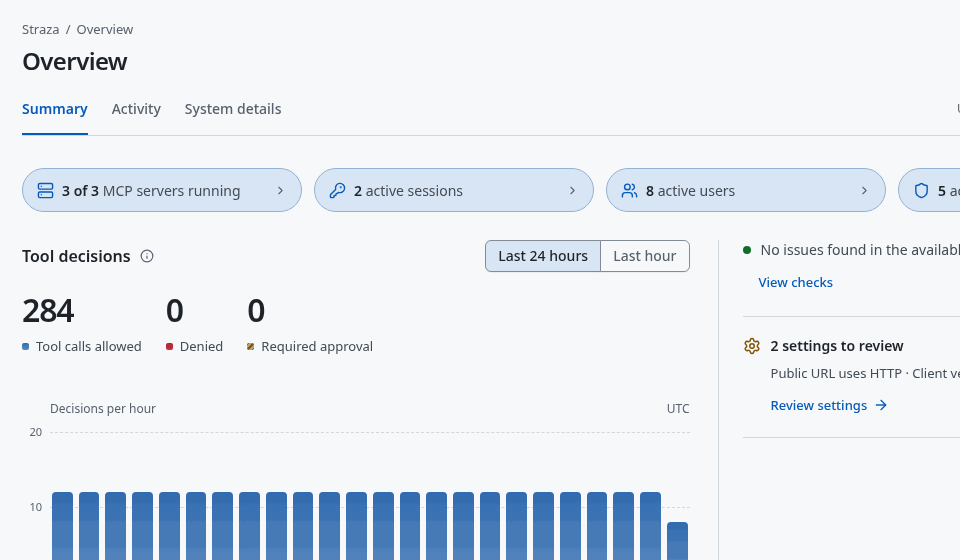Click the 20 y-axis label
This screenshot has width=960, height=560.
click(x=36, y=432)
